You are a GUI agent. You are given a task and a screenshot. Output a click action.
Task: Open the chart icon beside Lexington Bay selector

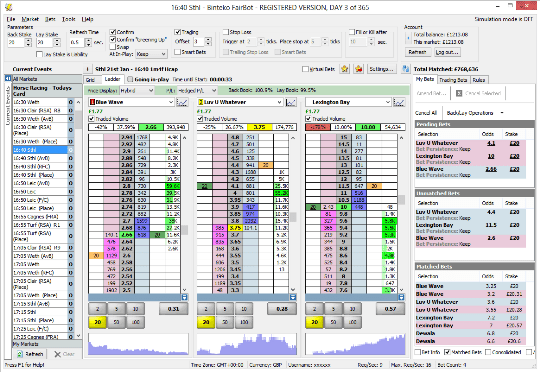[399, 102]
